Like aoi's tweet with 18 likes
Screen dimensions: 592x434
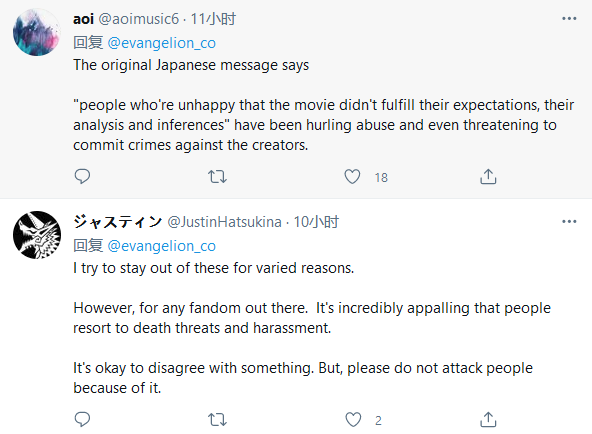pos(352,176)
